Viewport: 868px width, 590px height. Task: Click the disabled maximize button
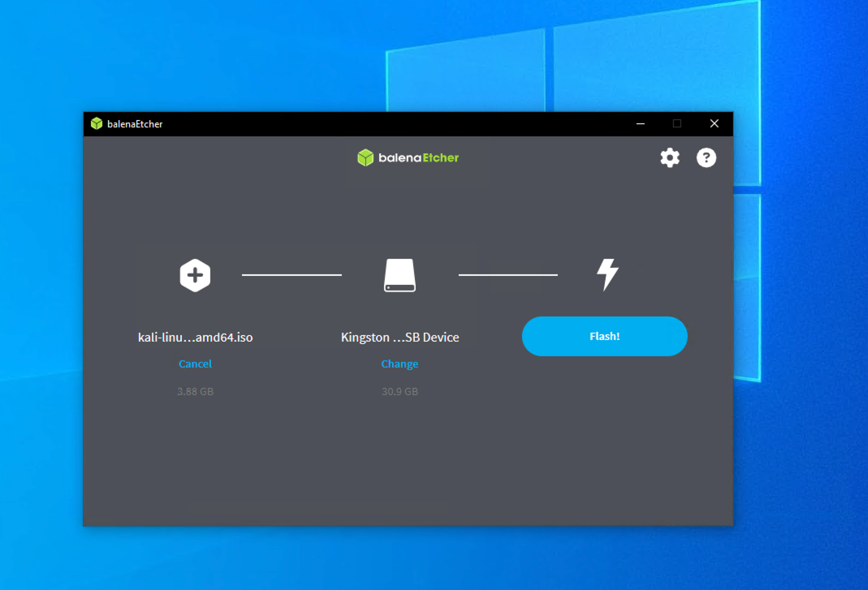tap(677, 123)
